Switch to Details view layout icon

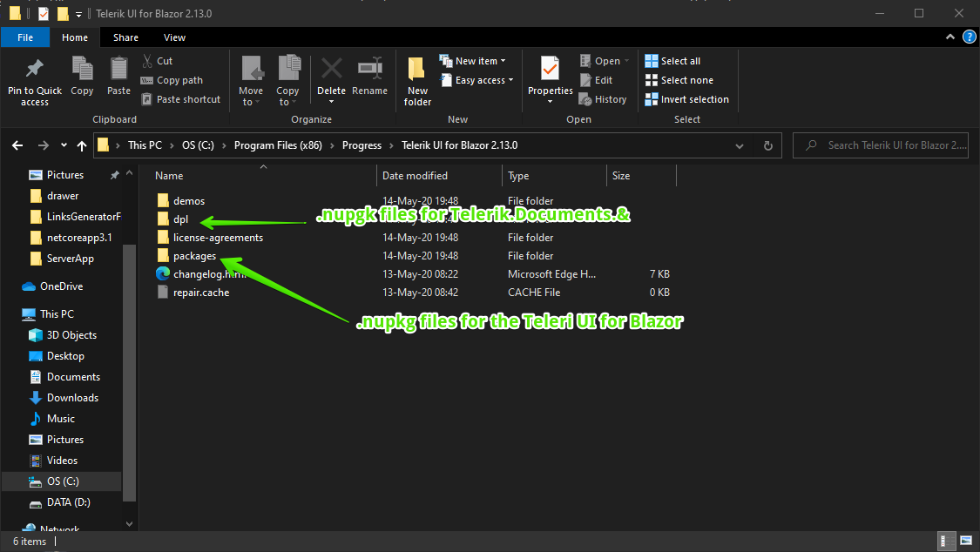(948, 541)
